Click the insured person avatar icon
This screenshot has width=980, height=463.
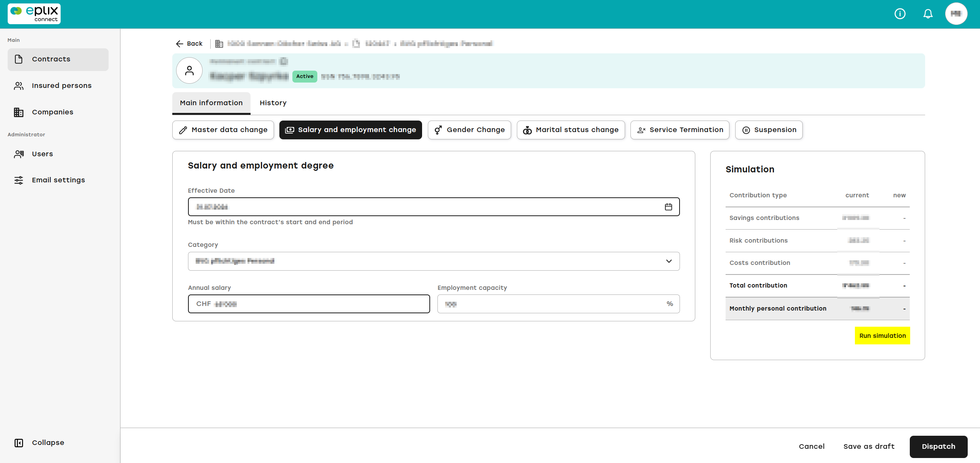[x=189, y=71]
